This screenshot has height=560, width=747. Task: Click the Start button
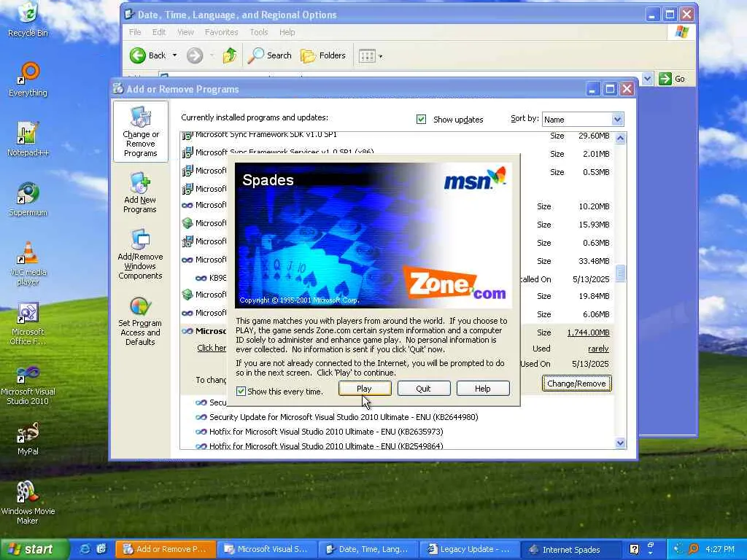34,549
